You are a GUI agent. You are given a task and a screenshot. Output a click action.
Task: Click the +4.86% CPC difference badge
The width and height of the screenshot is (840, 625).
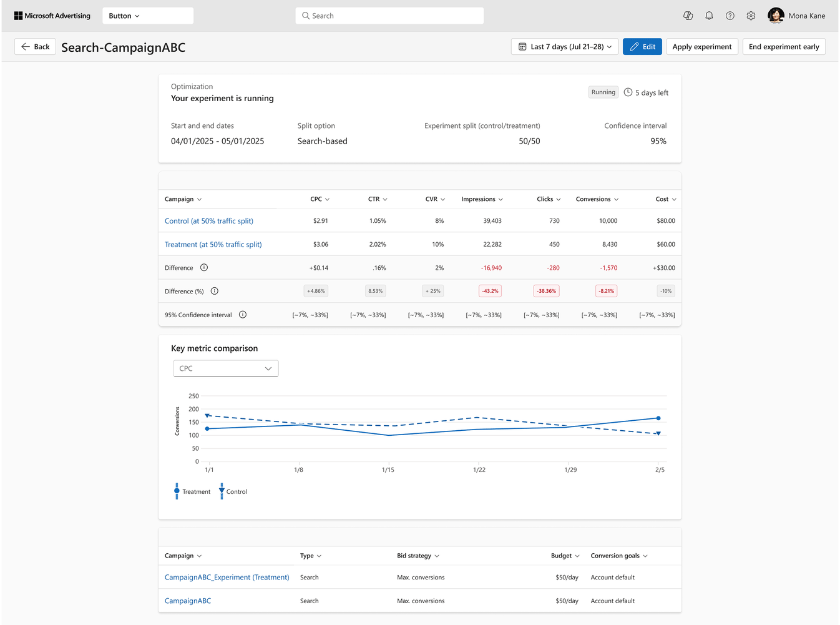[x=316, y=291]
